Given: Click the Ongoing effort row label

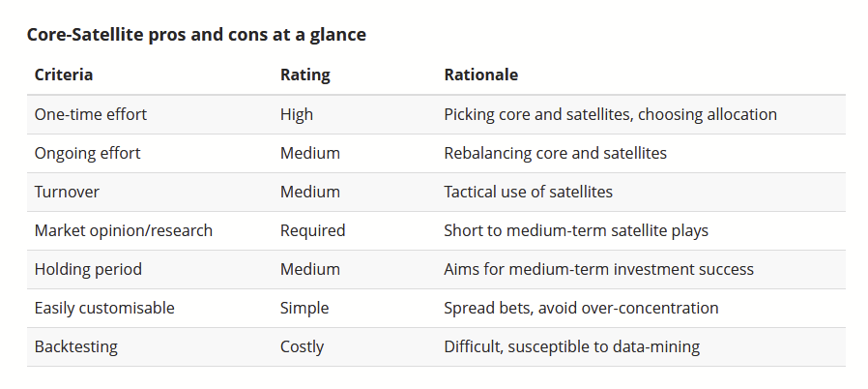Looking at the screenshot, I should coord(87,153).
